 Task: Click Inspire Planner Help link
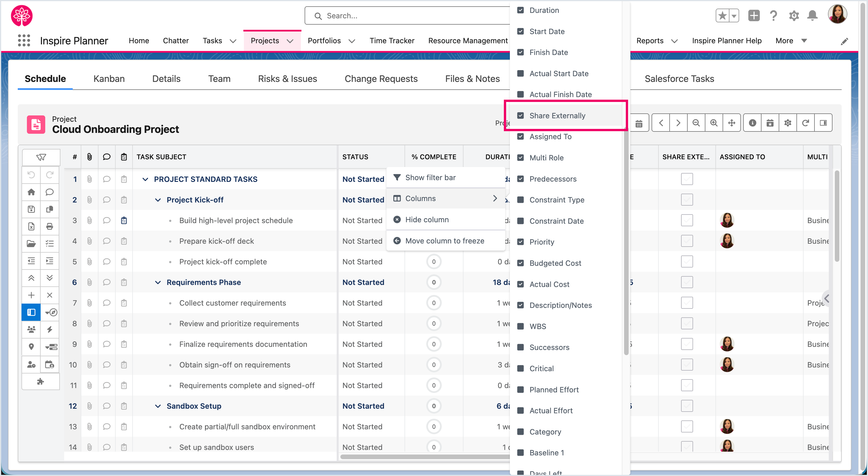point(727,41)
